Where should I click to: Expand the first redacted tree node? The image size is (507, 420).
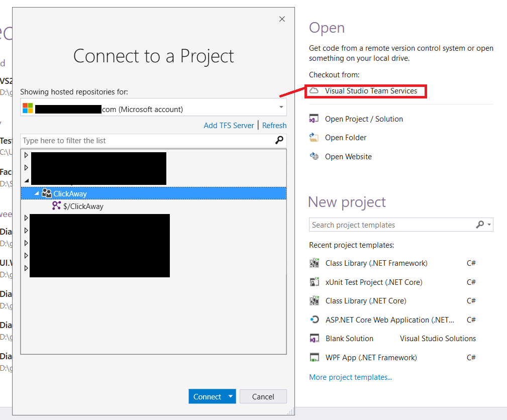pos(26,155)
